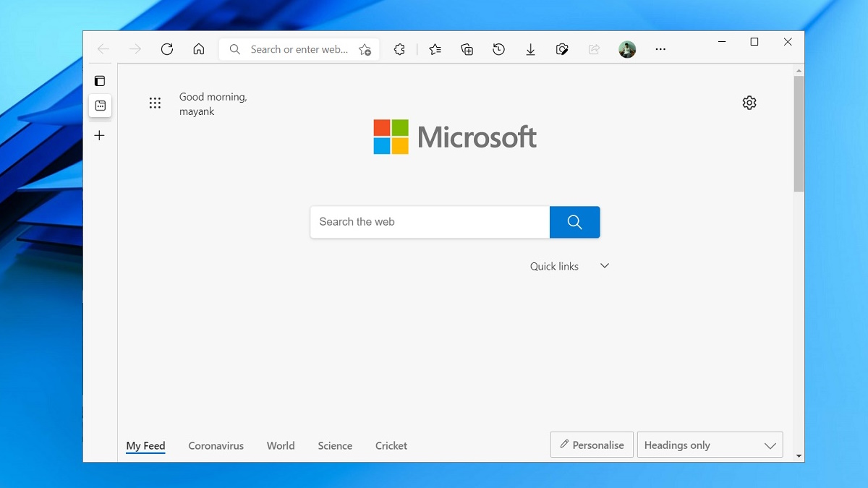Minimize the Edge window
868x488 pixels.
click(x=722, y=42)
